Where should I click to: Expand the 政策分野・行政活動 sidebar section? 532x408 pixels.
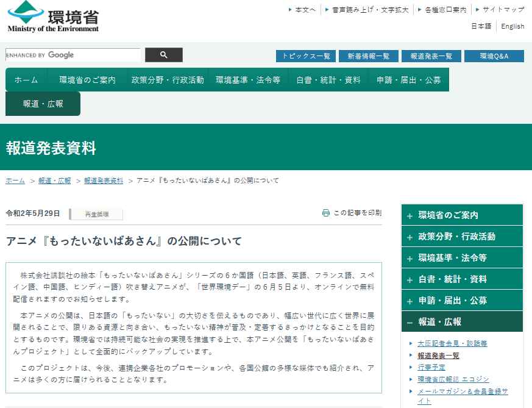tap(410, 237)
